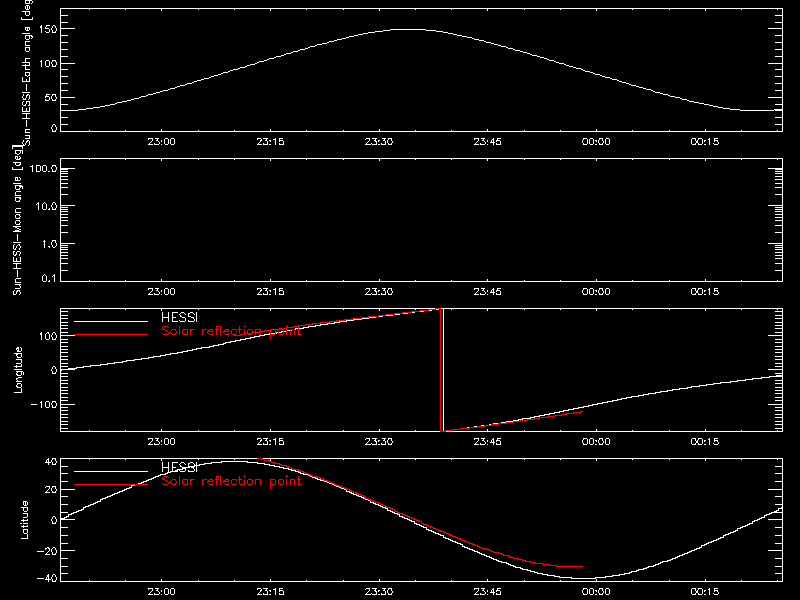Click the 23:15 label under the Earth angle plot
The height and width of the screenshot is (600, 800).
270,141
